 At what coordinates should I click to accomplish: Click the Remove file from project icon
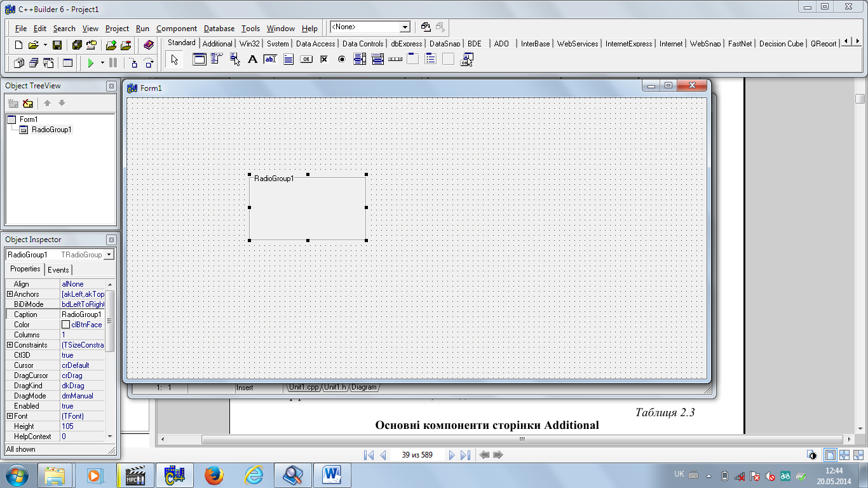[126, 44]
